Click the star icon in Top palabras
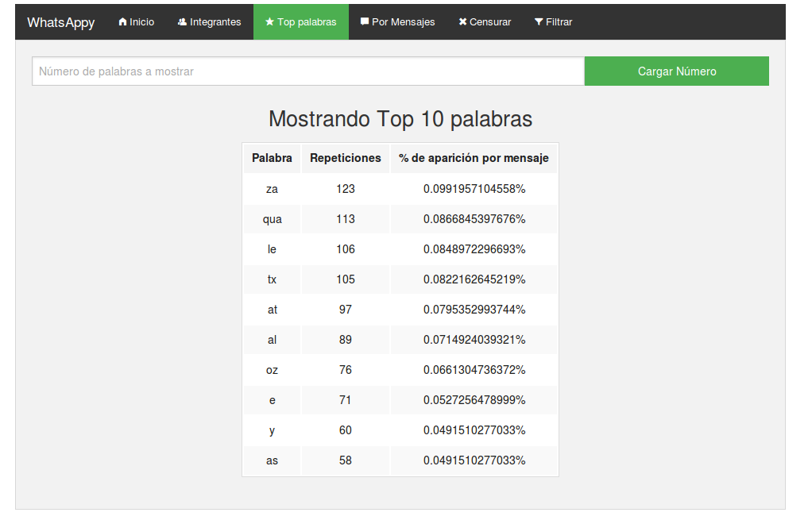The height and width of the screenshot is (520, 812). pyautogui.click(x=270, y=22)
